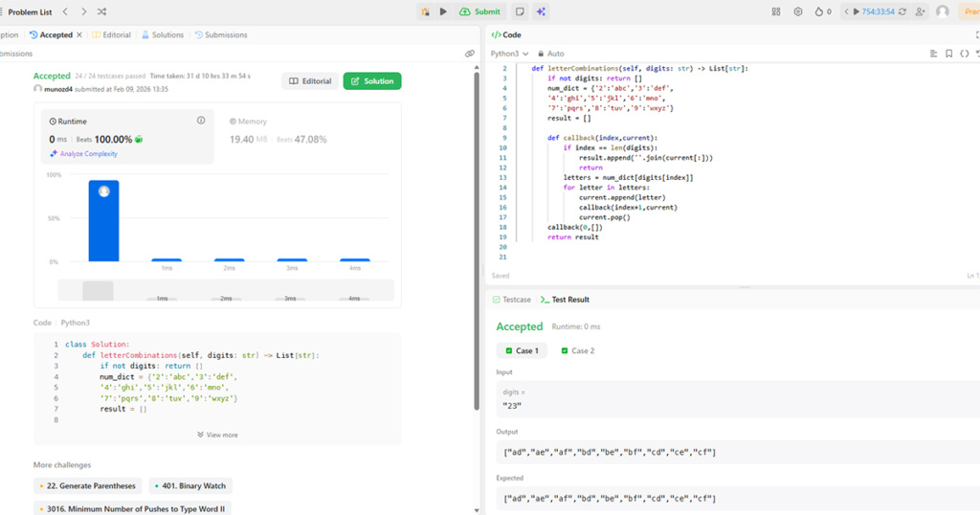Screen dimensions: 980x515
Task: Go to next problem chevron
Action: click(83, 11)
